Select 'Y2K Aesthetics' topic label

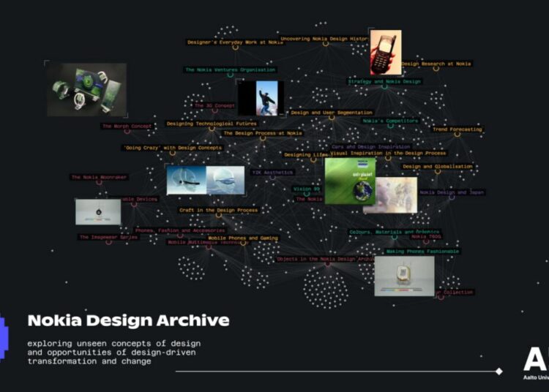(x=272, y=173)
